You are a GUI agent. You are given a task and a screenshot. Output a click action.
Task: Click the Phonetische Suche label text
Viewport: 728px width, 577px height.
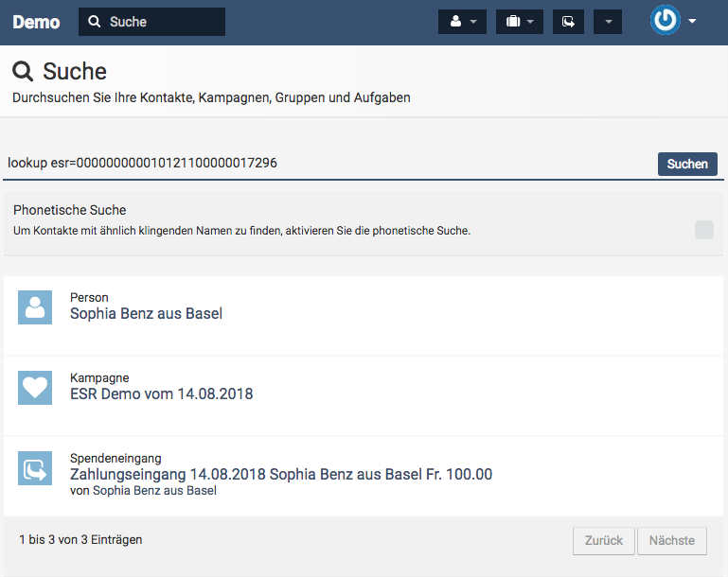pyautogui.click(x=70, y=210)
